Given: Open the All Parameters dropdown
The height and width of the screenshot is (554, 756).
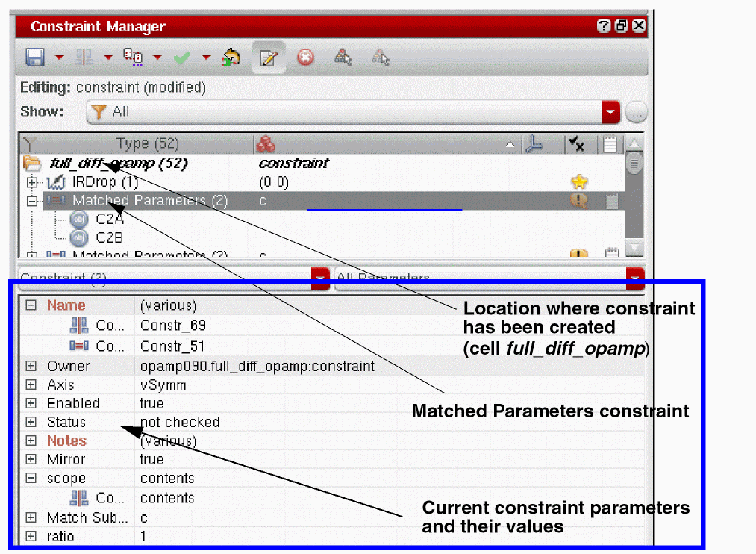Looking at the screenshot, I should (x=635, y=278).
